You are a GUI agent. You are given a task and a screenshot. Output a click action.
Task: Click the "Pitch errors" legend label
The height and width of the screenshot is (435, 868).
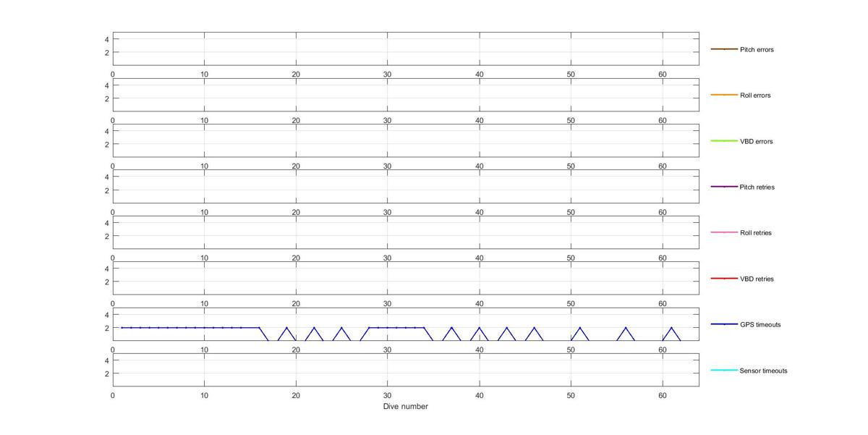(x=757, y=50)
